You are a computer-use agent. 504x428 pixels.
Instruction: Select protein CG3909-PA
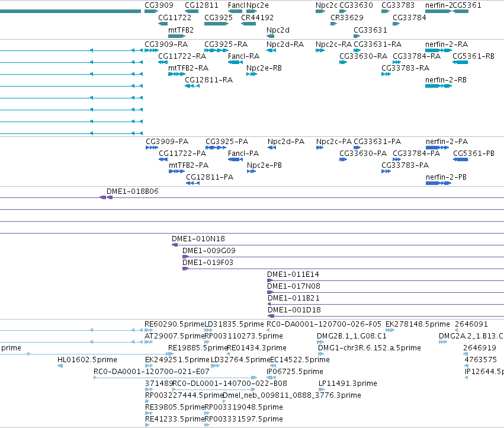pos(152,148)
